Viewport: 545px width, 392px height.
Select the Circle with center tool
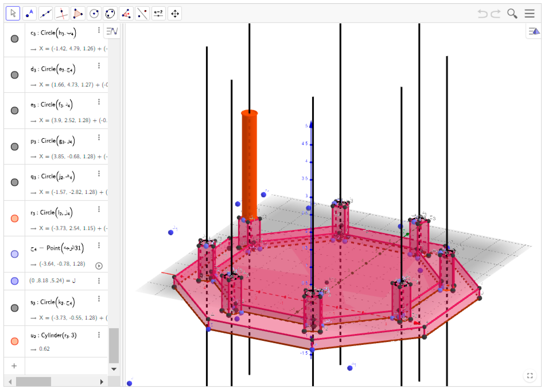coord(94,14)
